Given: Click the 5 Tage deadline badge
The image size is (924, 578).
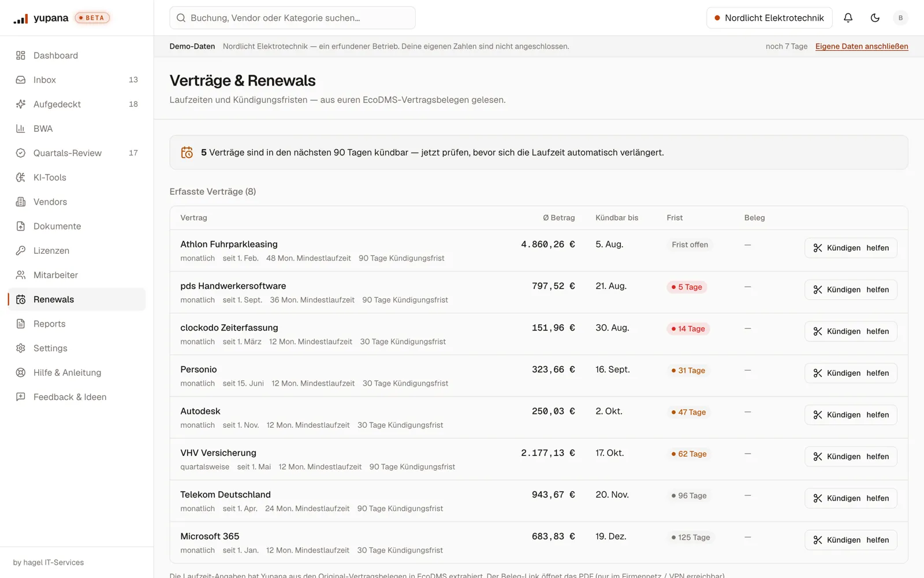Looking at the screenshot, I should 687,287.
